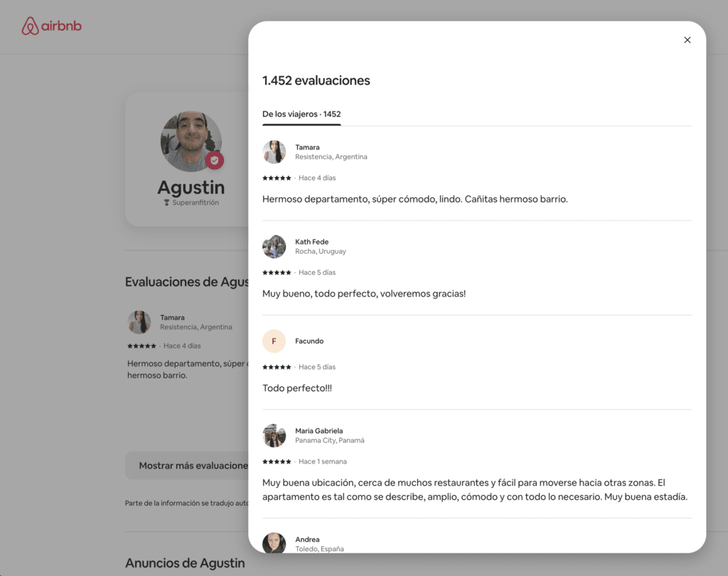
Task: Click Facundo's 'F' initial avatar
Action: click(x=274, y=341)
